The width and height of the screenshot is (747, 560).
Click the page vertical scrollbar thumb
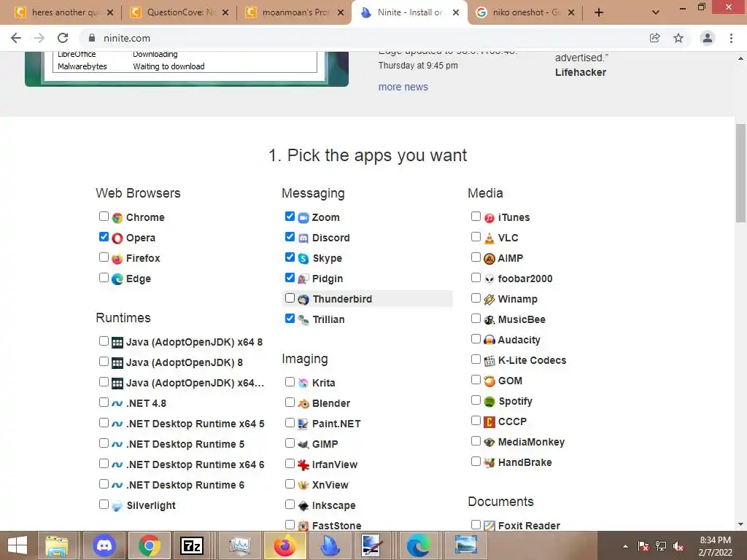click(740, 172)
